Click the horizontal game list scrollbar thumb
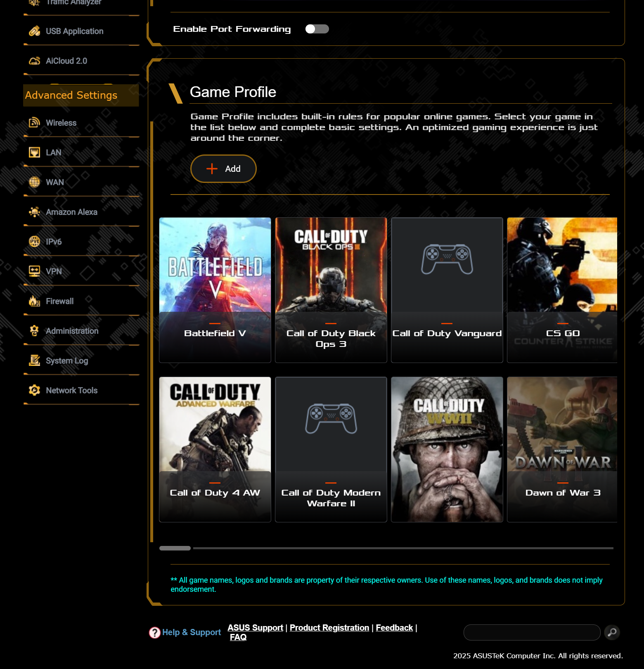The image size is (644, 669). (x=175, y=548)
